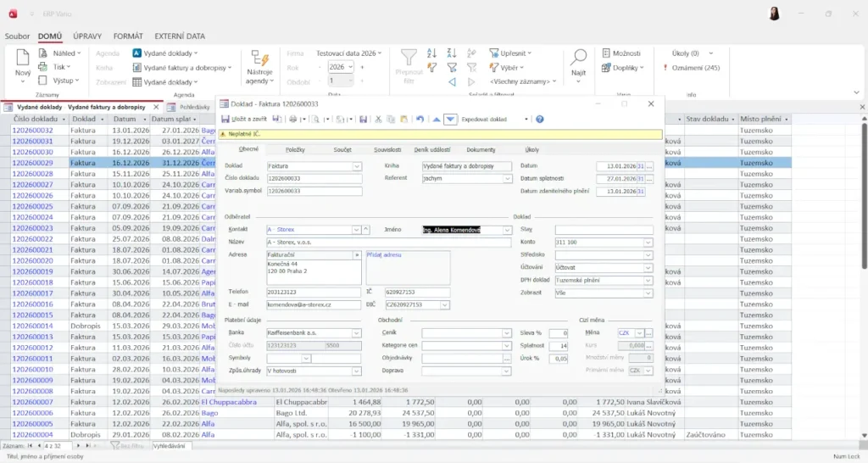Click the scissors cut icon

[x=379, y=120]
